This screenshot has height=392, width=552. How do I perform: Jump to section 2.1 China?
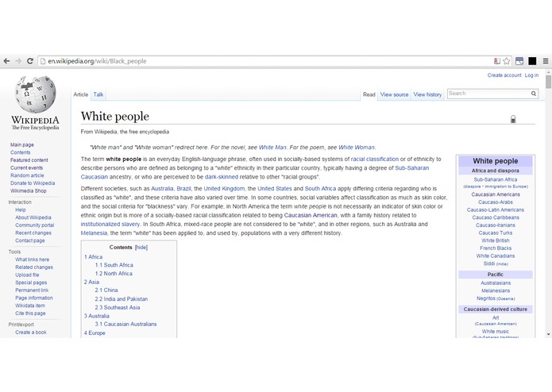click(106, 290)
